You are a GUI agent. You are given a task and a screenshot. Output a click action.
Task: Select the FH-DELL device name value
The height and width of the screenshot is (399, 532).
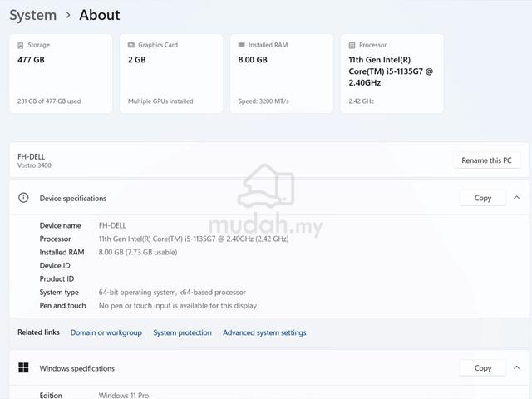(112, 225)
